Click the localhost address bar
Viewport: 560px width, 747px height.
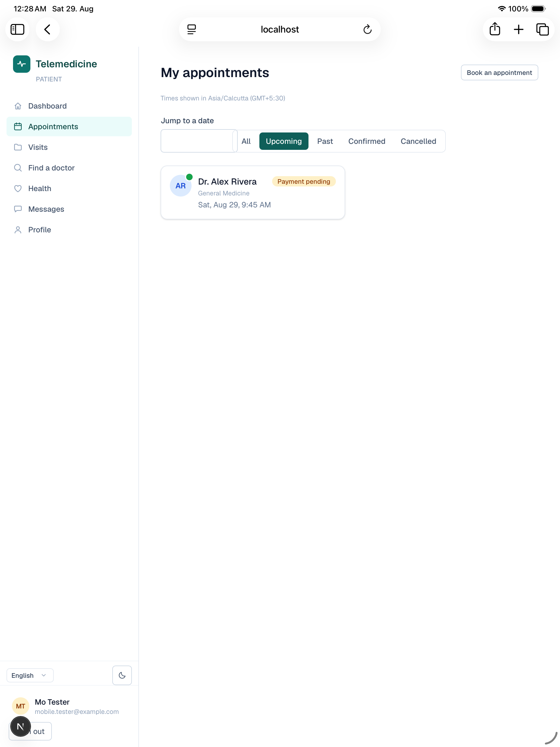[279, 29]
